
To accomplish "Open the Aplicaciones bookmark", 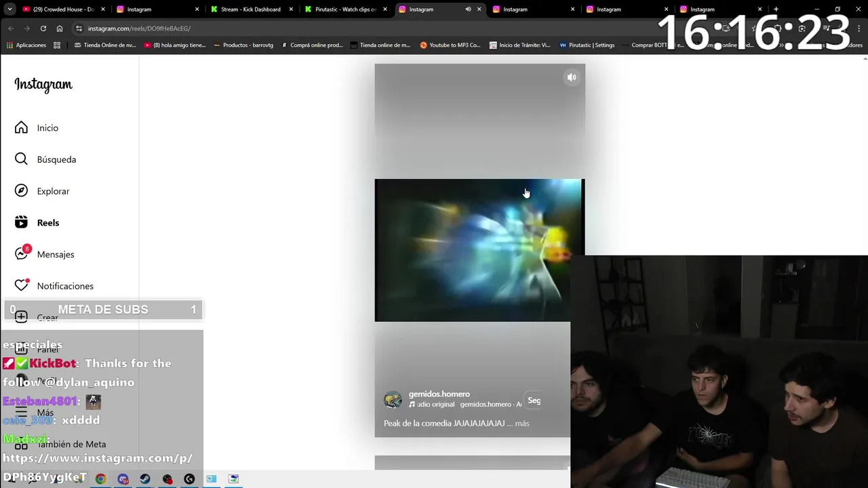I will [26, 45].
